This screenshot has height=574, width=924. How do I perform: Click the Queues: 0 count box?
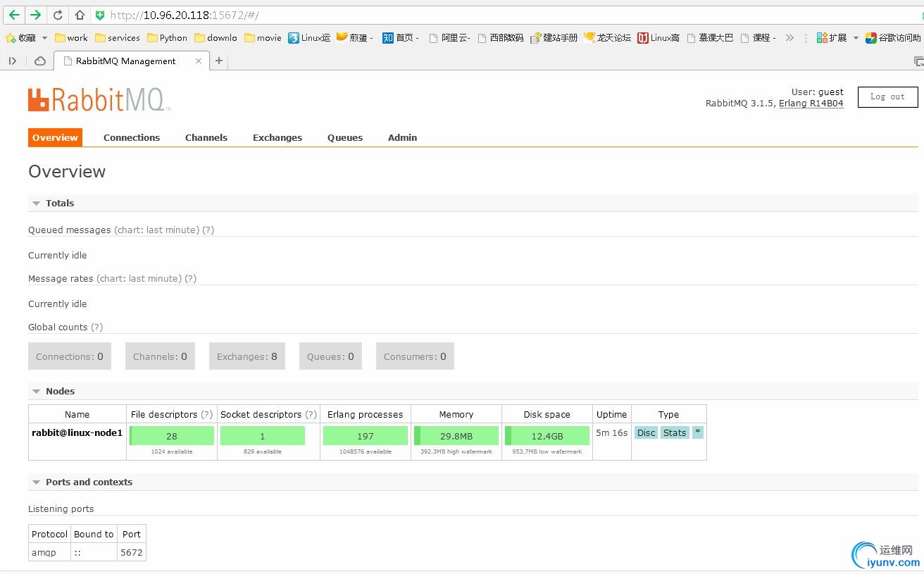[x=330, y=356]
